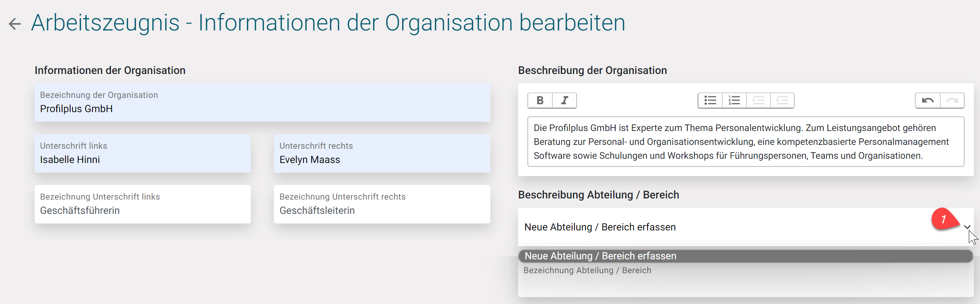Click the Unterschrift rechts field
980x304 pixels.
click(382, 154)
